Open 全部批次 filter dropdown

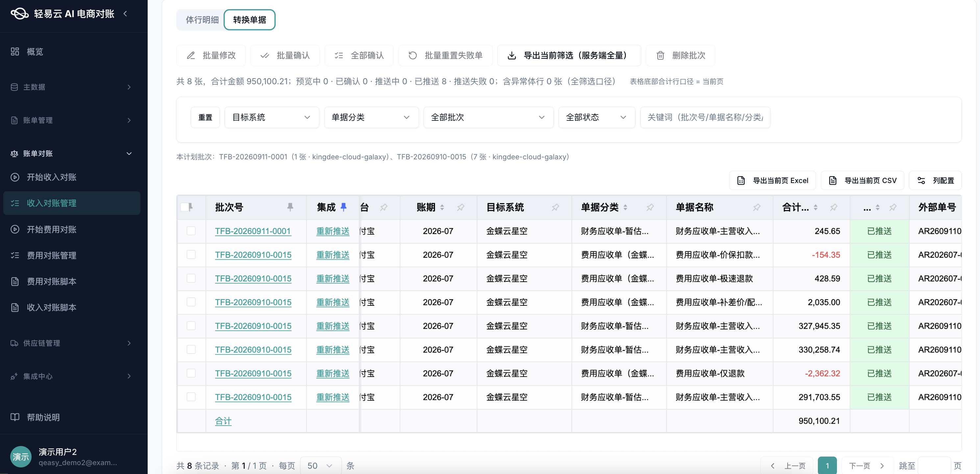488,117
